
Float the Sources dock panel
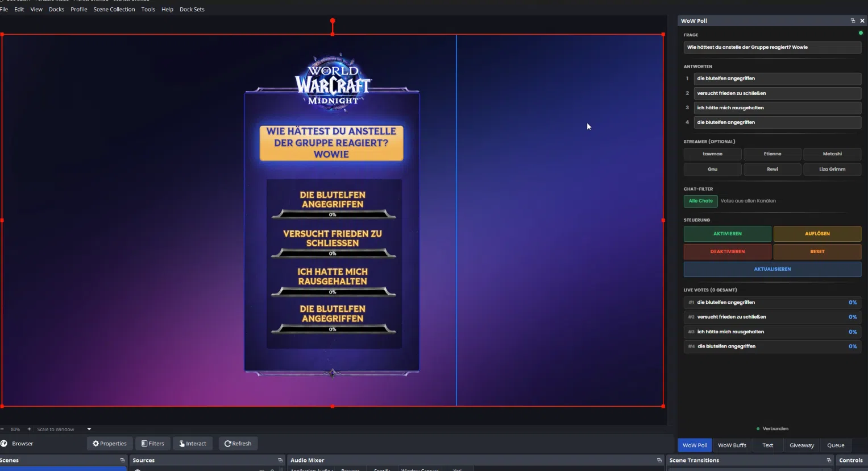(280, 460)
